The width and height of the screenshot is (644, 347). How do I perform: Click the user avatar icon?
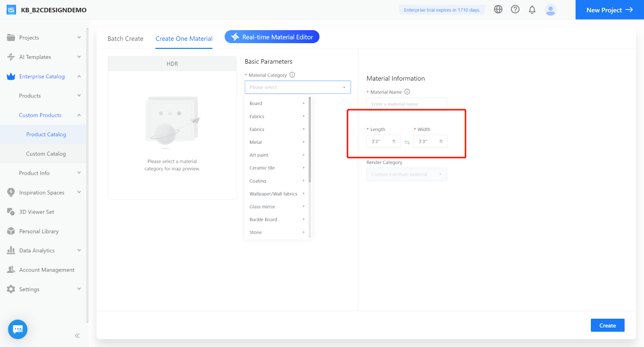(550, 10)
